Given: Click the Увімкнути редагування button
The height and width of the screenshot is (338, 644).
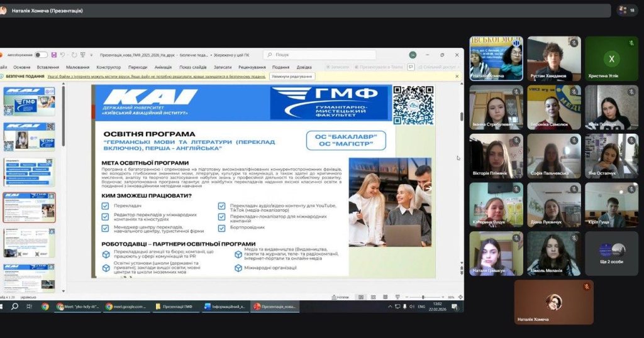Looking at the screenshot, I should click(x=292, y=76).
